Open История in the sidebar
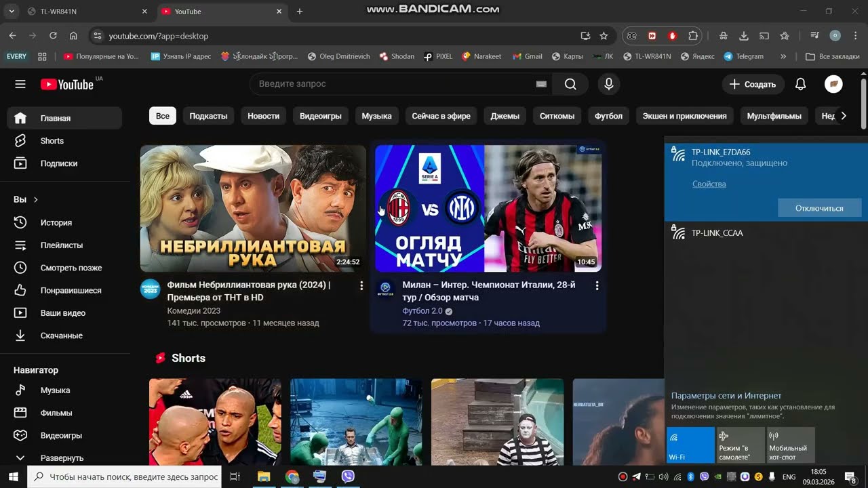 pos(65,222)
